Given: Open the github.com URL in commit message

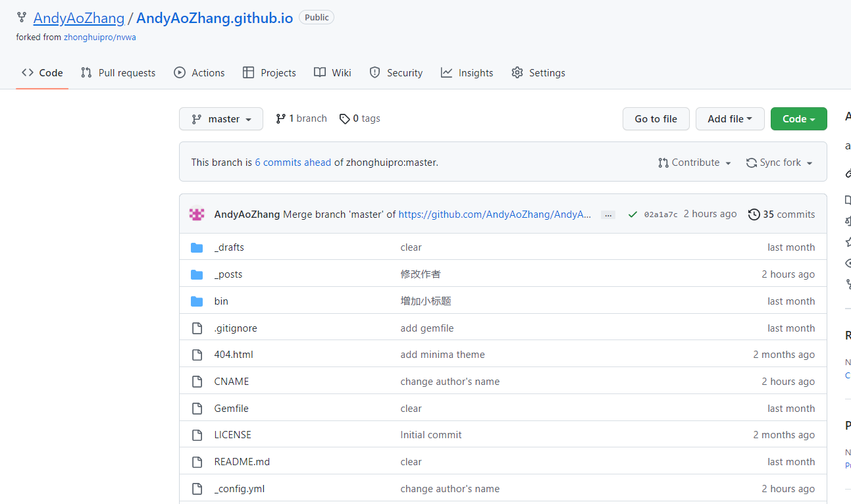Looking at the screenshot, I should pos(495,214).
